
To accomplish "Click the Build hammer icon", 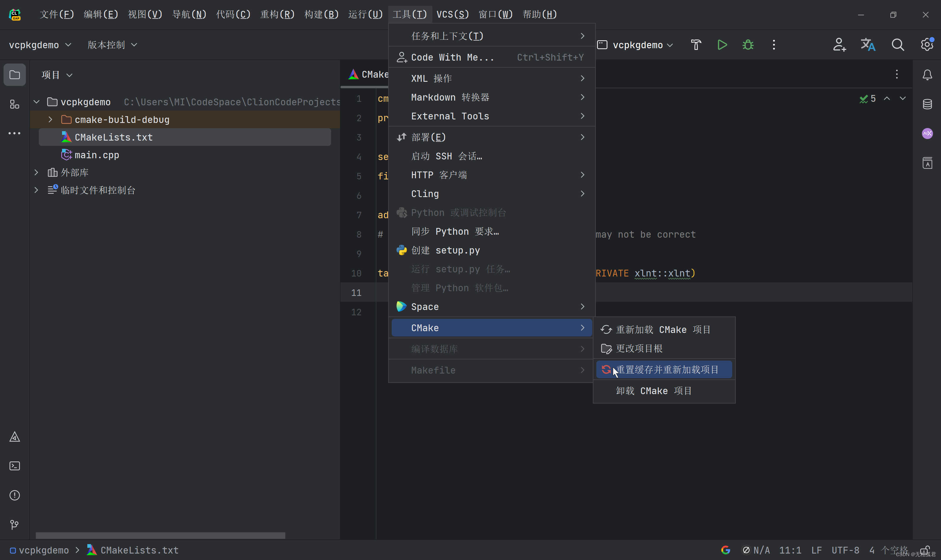I will 696,45.
